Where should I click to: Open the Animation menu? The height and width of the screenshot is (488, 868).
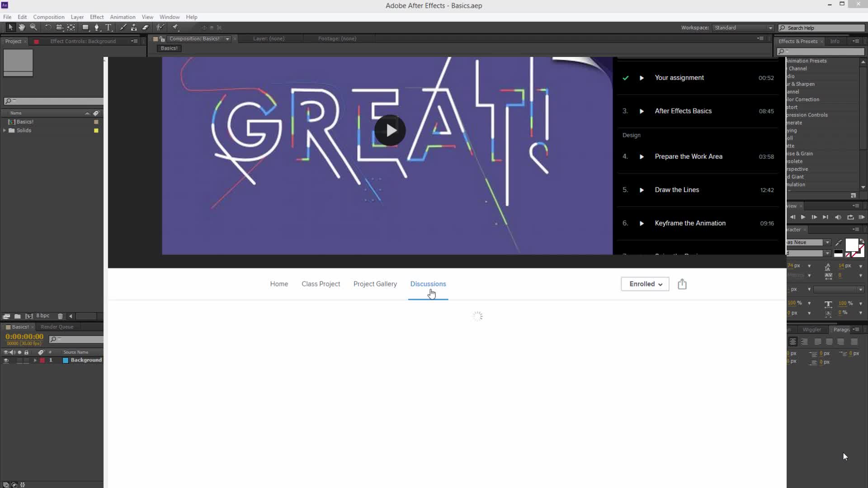point(123,17)
